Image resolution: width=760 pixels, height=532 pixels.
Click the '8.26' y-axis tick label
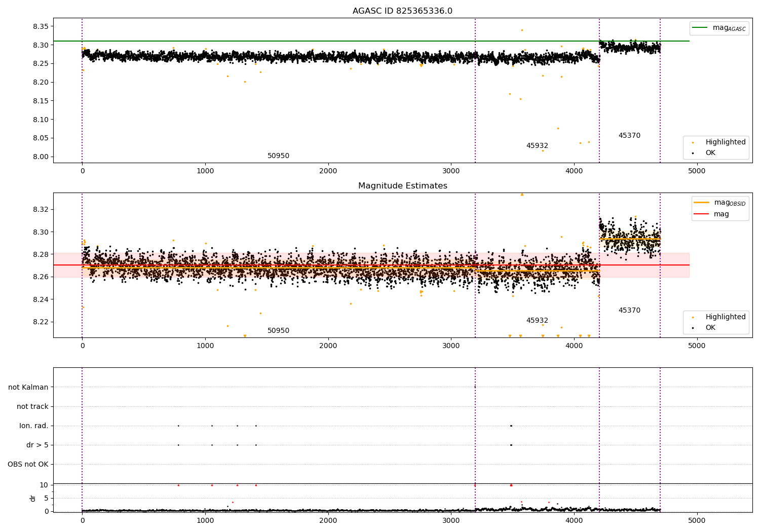point(41,277)
